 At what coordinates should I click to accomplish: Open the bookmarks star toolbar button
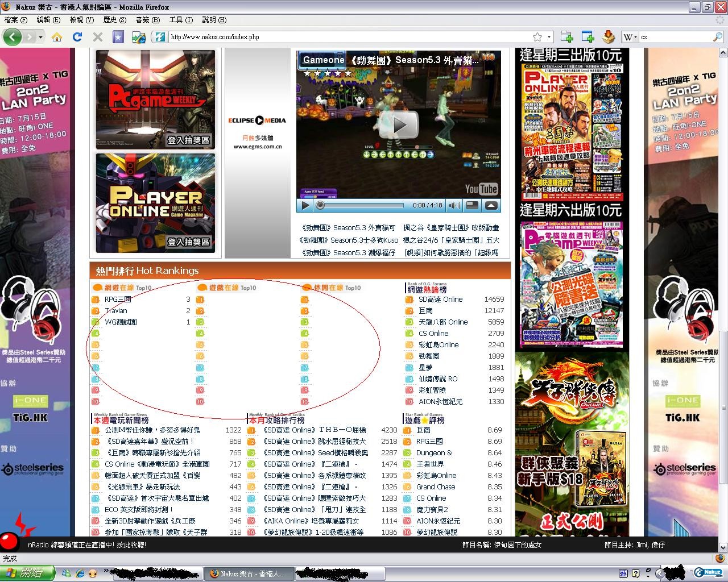118,37
